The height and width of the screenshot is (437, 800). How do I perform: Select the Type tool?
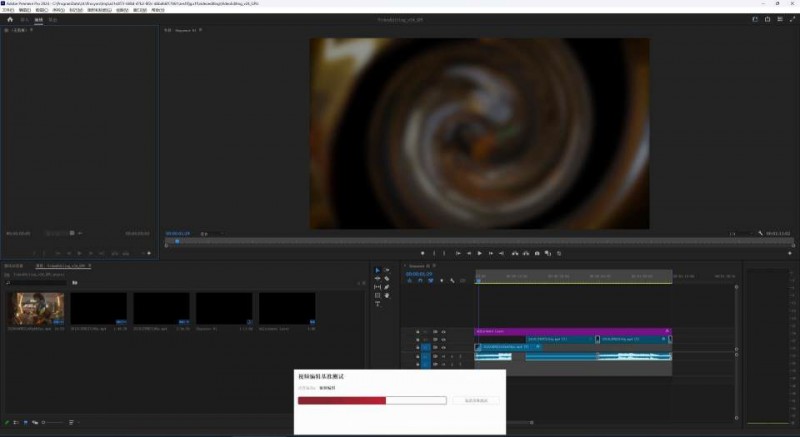coord(377,304)
